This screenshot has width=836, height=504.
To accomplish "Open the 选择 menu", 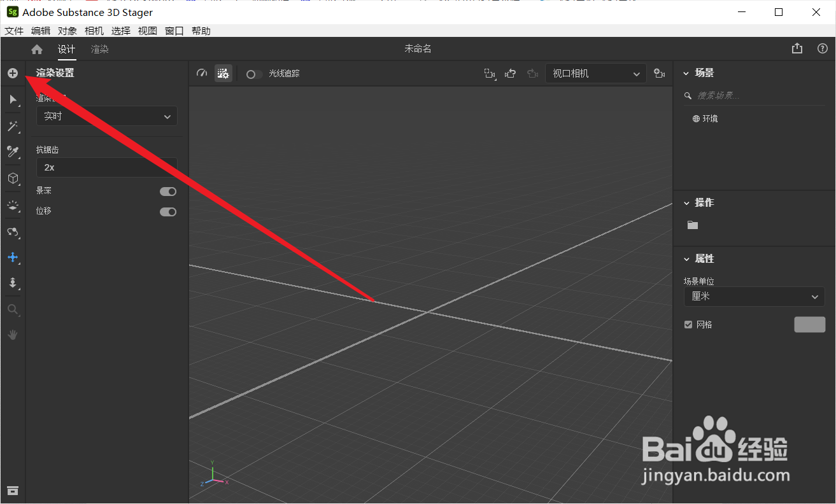I will click(x=121, y=31).
